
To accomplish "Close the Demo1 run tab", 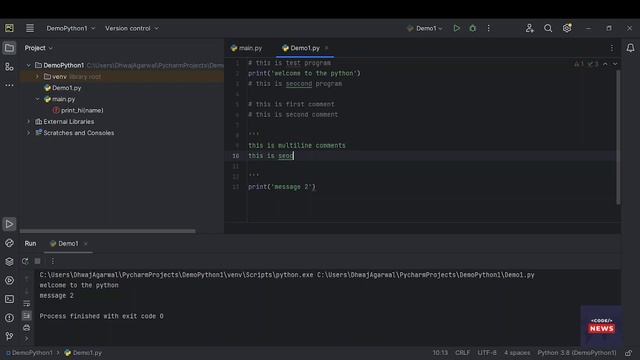I will 86,244.
